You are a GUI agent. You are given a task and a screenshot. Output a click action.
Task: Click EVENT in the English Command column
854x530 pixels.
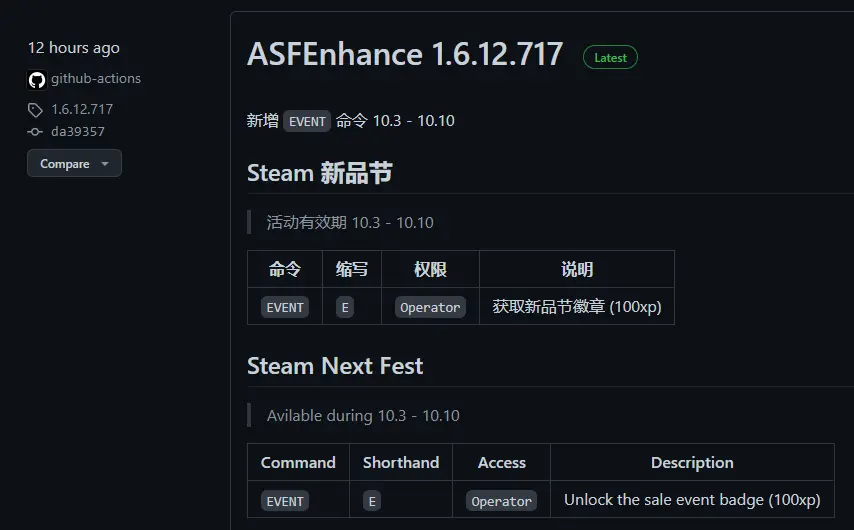tap(285, 501)
